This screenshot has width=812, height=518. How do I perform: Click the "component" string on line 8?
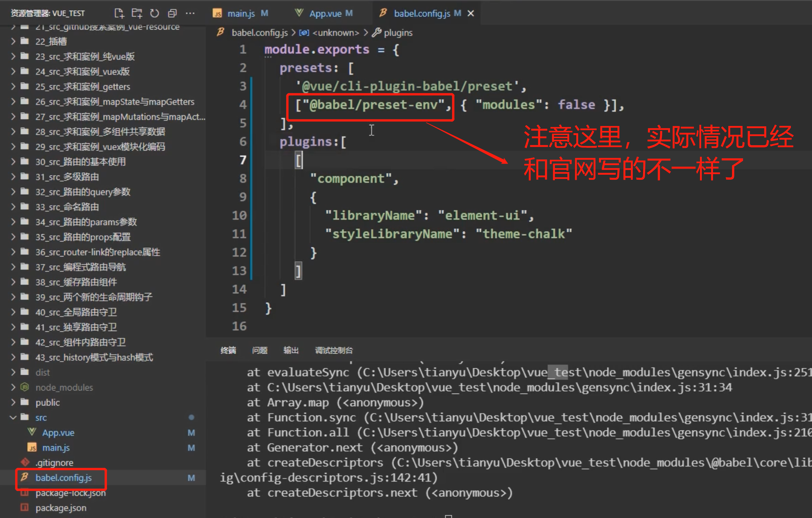[351, 179]
